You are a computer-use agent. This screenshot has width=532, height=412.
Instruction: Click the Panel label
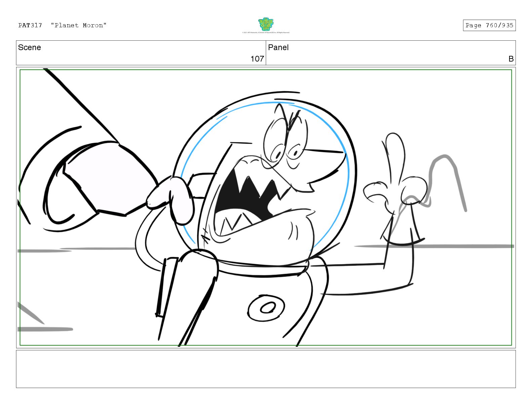(278, 47)
